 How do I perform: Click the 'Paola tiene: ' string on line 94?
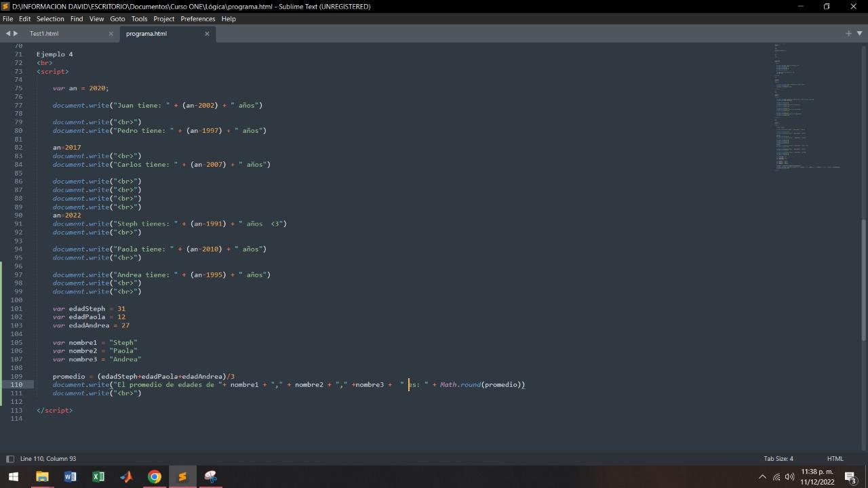point(145,249)
